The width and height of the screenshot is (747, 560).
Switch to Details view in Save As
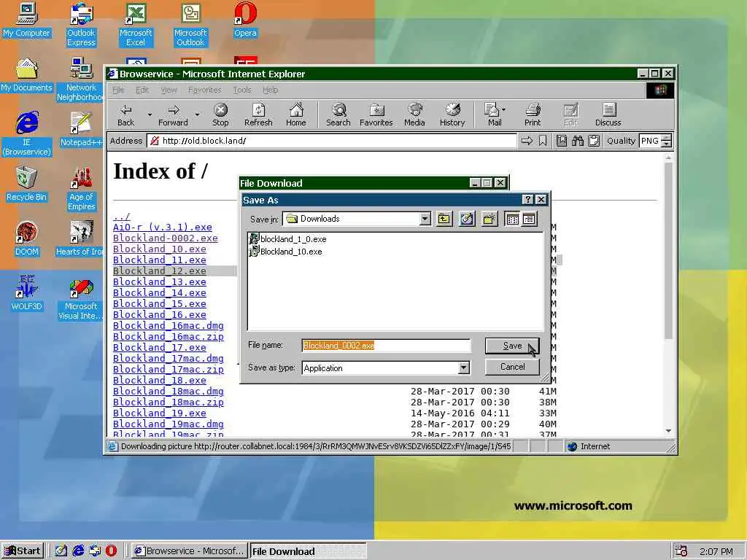pyautogui.click(x=529, y=219)
